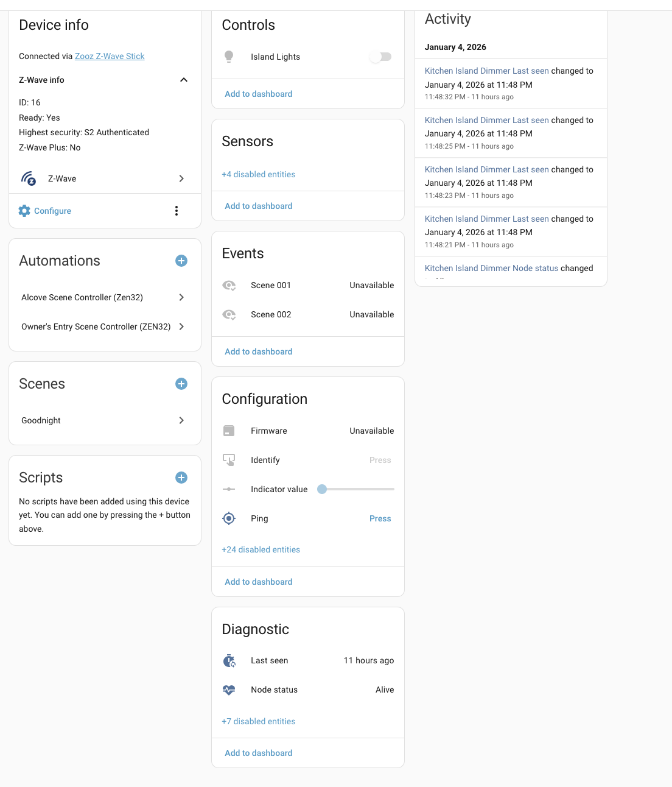Click the Indicator value slider
This screenshot has height=787, width=672.
[356, 489]
